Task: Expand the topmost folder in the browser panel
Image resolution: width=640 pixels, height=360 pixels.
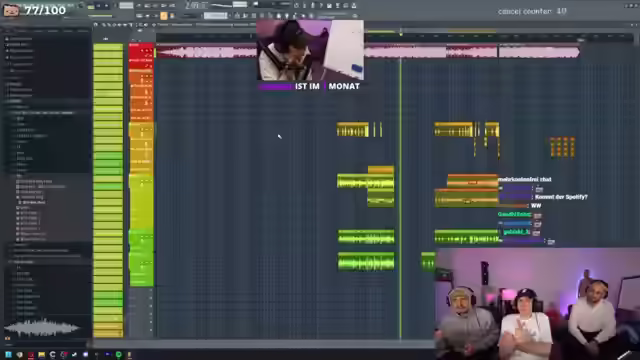Action: click(20, 39)
